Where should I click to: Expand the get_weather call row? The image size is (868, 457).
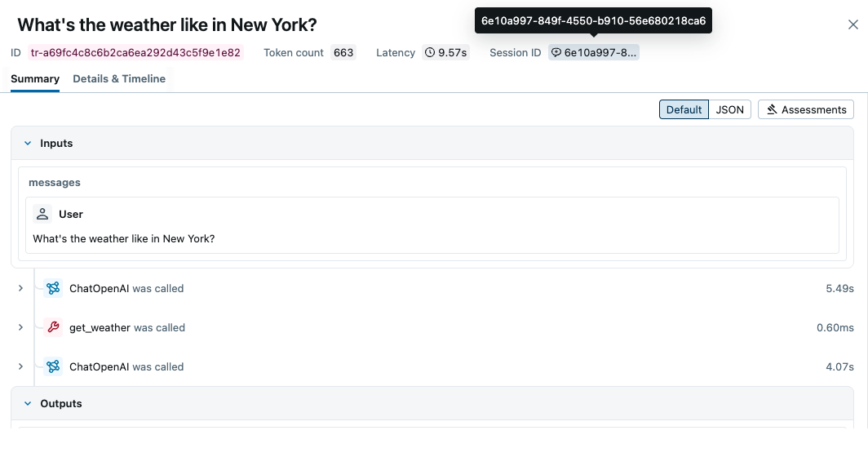20,327
